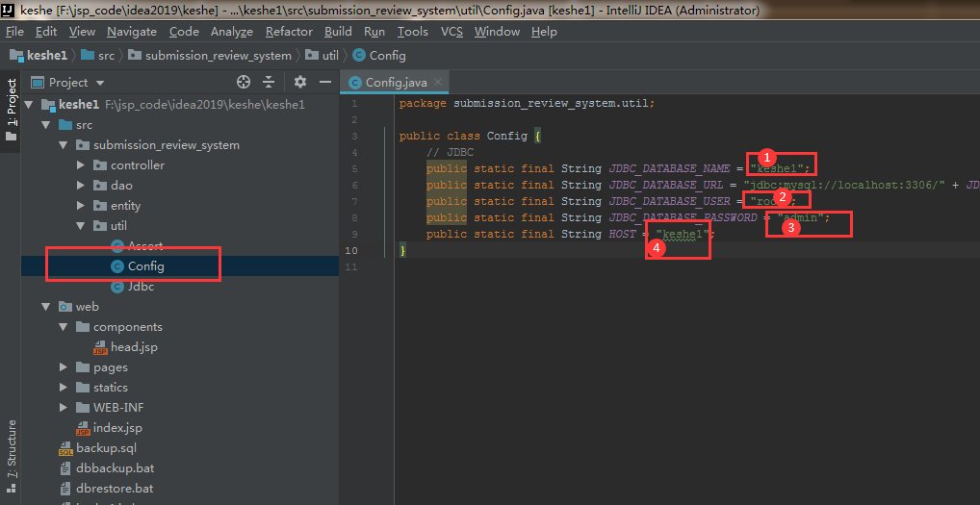Image resolution: width=980 pixels, height=505 pixels.
Task: Open Project panel settings gear
Action: tap(300, 83)
